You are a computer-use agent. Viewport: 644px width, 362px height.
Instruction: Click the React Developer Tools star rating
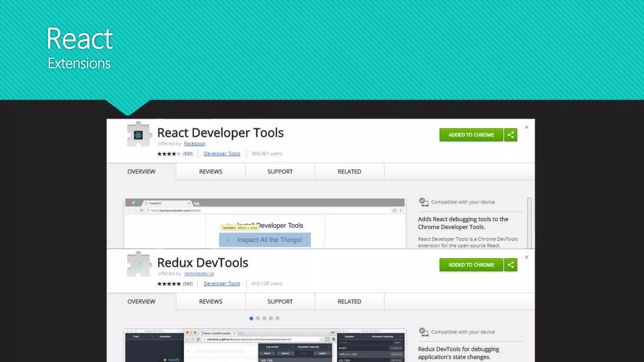point(169,154)
